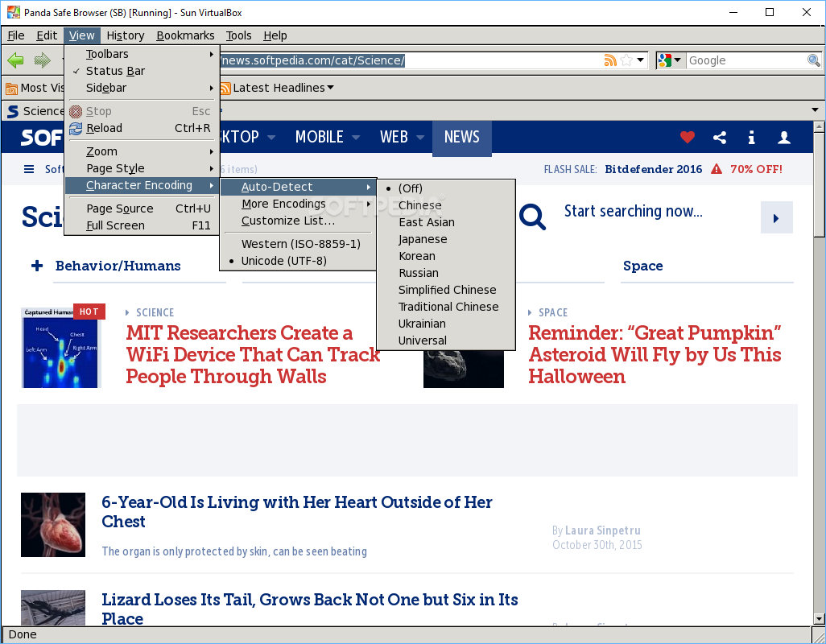Screen dimensions: 826x644
Task: Expand the Sidebar submenu
Action: 142,88
